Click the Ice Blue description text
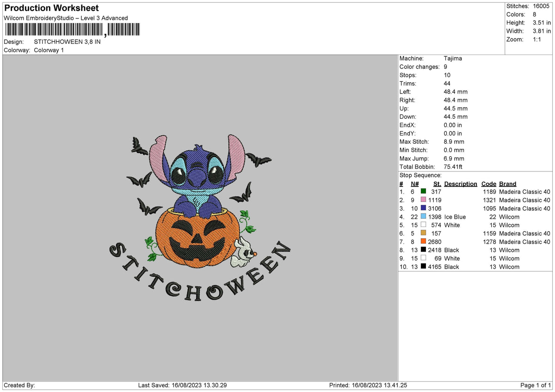 (x=455, y=217)
